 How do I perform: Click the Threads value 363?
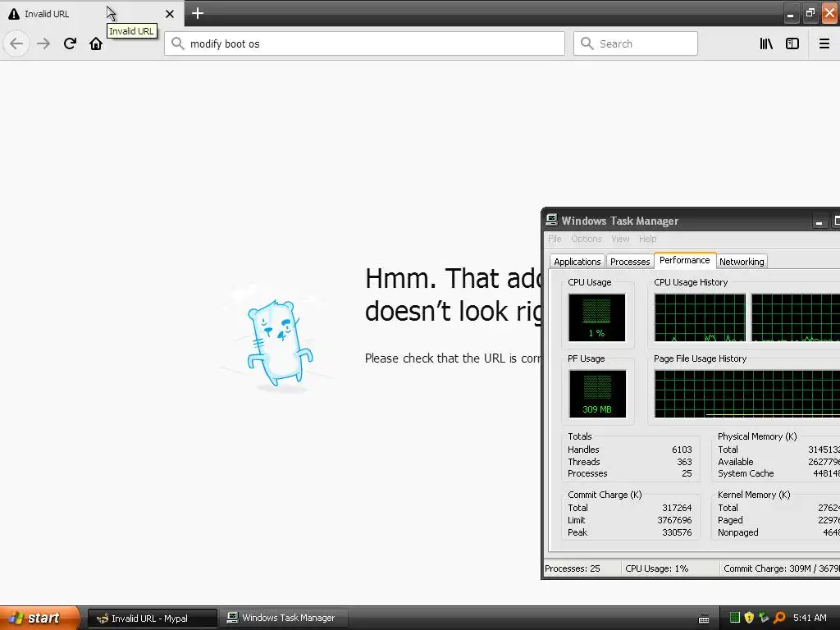coord(684,462)
